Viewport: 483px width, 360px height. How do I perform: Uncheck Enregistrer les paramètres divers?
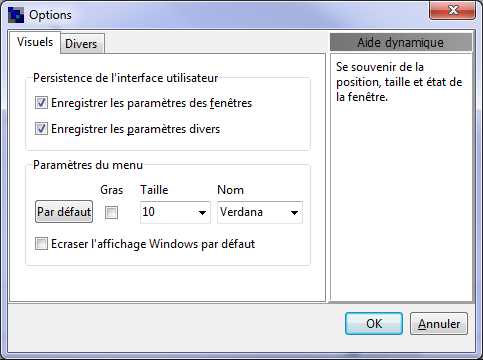coord(41,129)
